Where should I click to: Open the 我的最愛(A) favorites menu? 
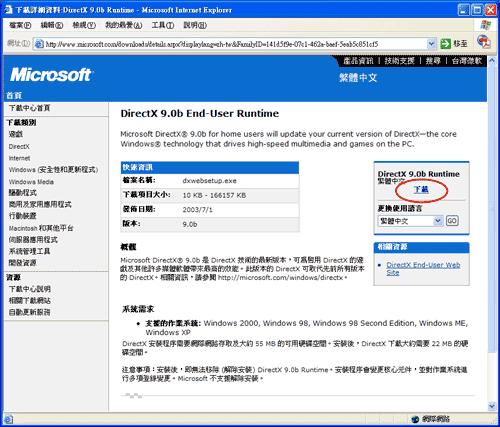pyautogui.click(x=124, y=25)
